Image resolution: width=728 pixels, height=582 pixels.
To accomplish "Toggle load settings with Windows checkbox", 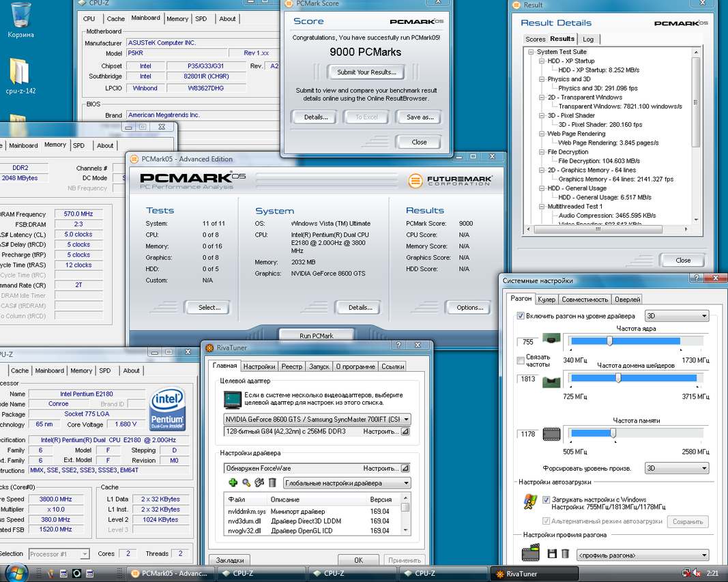I will pyautogui.click(x=546, y=499).
